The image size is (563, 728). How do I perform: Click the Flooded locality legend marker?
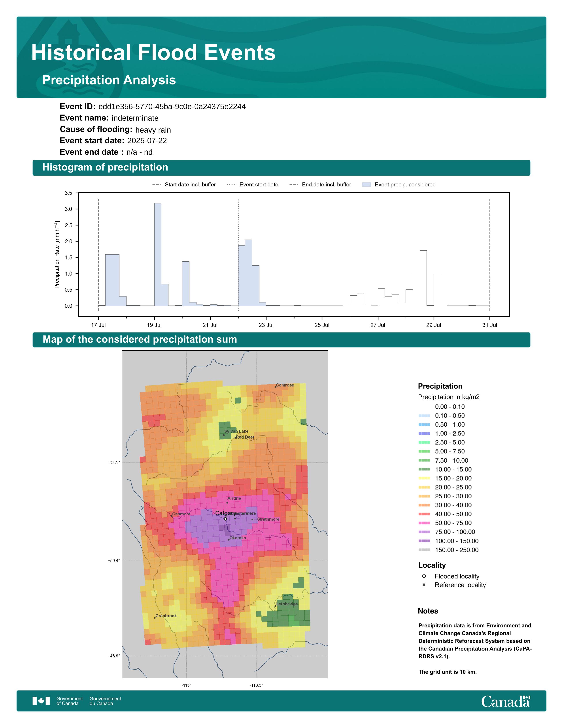tap(424, 576)
